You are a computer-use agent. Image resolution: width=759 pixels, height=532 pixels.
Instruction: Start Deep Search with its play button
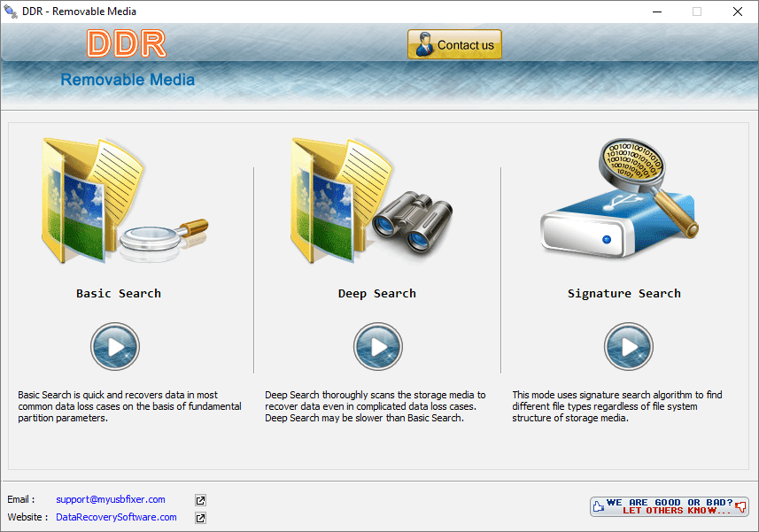pos(378,347)
